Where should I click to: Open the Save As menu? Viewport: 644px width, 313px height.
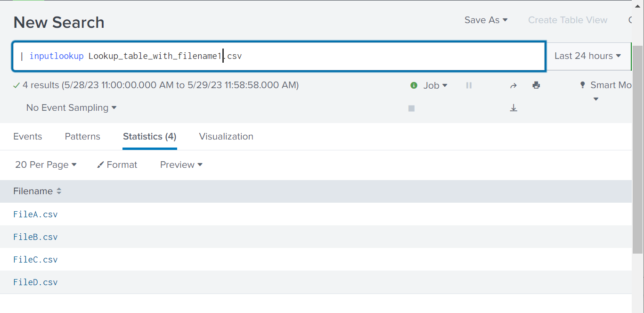(x=486, y=20)
